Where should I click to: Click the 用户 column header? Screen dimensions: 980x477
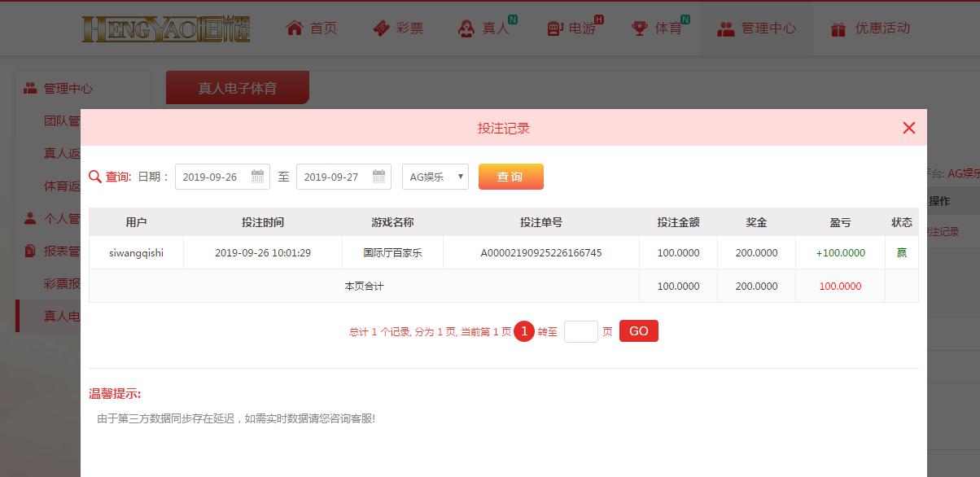pos(137,222)
